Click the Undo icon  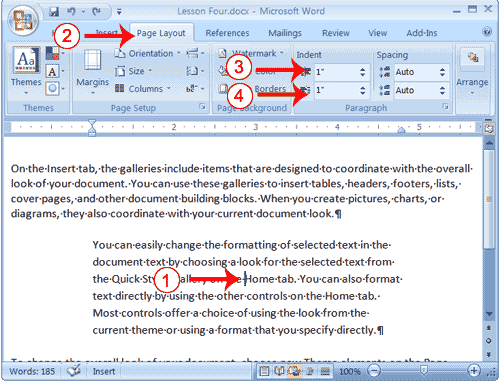(x=71, y=12)
